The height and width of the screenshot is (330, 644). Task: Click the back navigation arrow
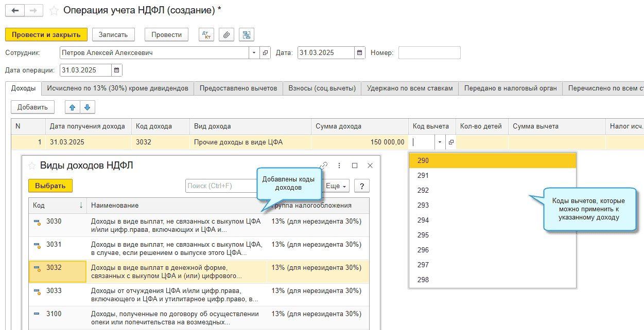[14, 10]
